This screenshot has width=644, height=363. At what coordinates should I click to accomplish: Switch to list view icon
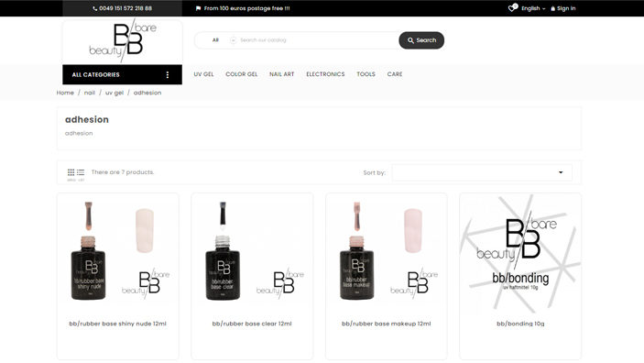[81, 172]
